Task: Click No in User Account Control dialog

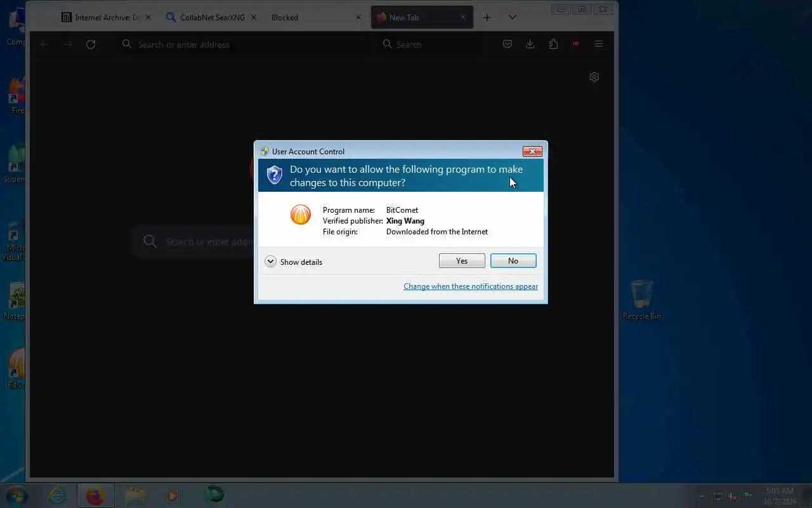Action: (x=513, y=261)
